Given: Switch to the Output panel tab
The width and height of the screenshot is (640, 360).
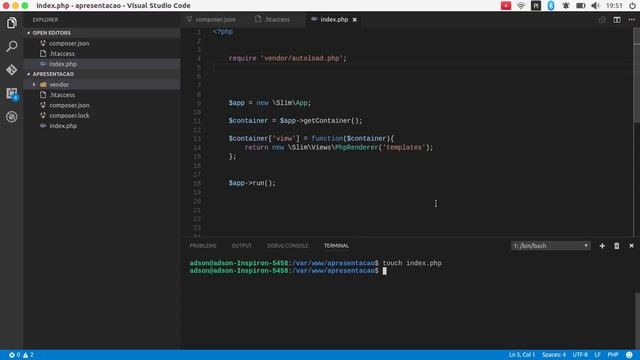Looking at the screenshot, I should [242, 246].
